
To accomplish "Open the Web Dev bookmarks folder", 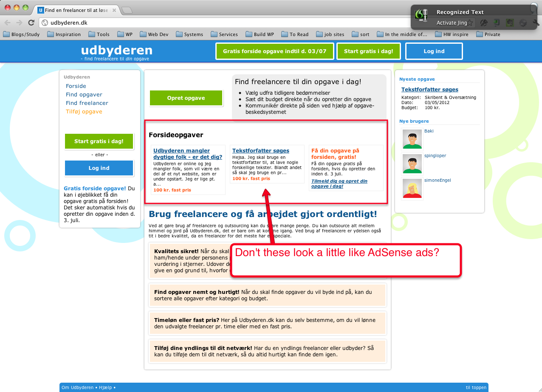I will click(154, 34).
